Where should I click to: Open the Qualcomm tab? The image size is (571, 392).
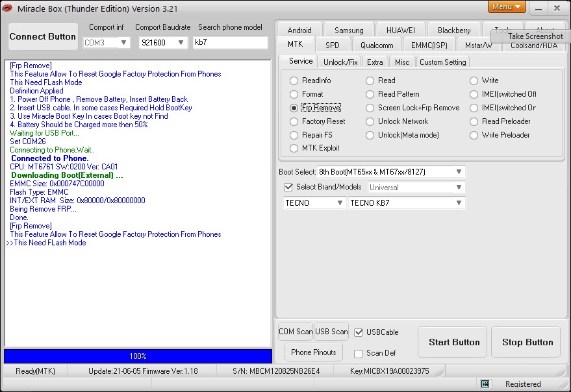coord(377,45)
